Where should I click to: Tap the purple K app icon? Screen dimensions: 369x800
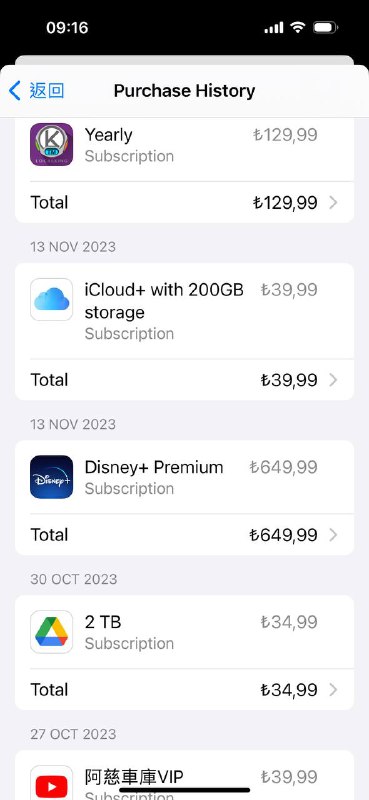point(52,144)
